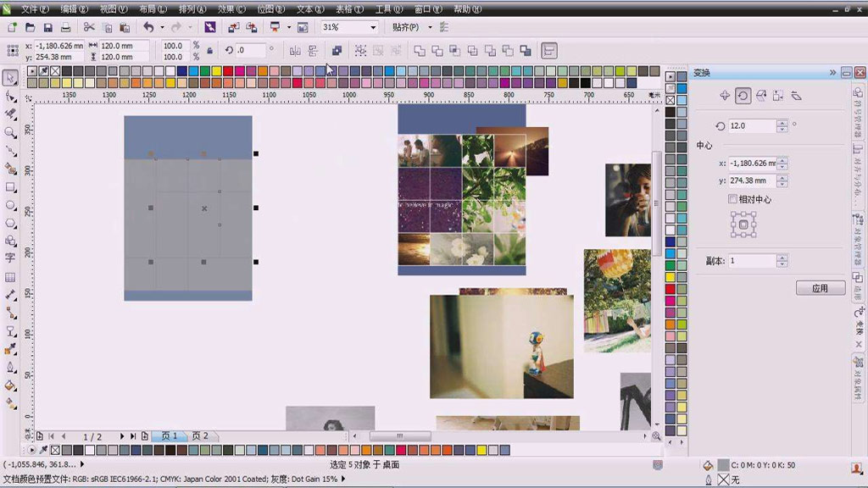Pick the yellow swatch in right palette
This screenshot has height=488, width=868.
point(670,276)
